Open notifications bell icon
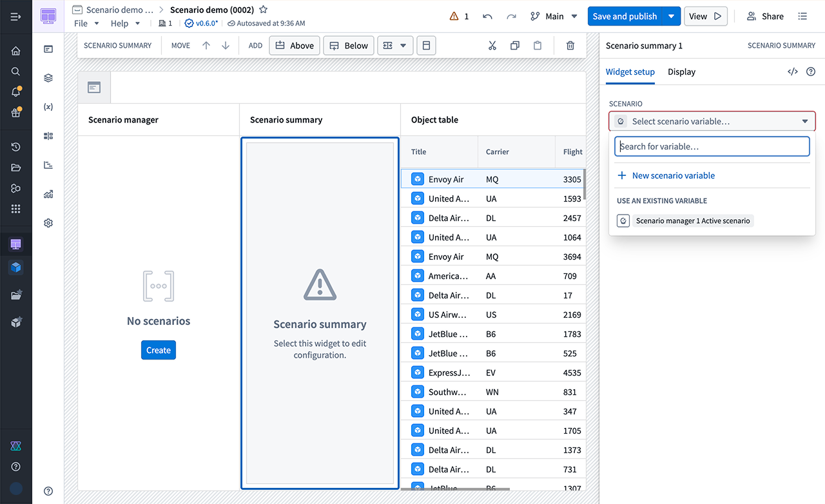 (x=16, y=92)
